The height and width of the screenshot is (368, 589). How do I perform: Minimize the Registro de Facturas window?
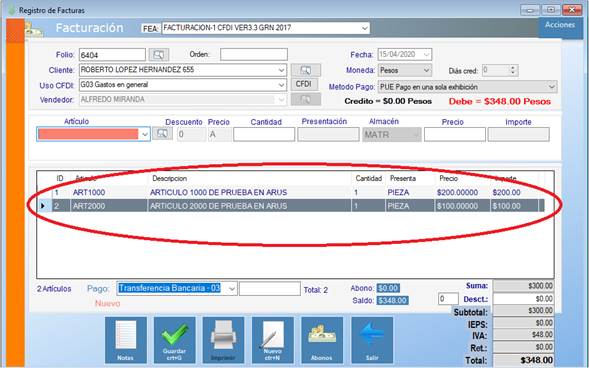[530, 10]
